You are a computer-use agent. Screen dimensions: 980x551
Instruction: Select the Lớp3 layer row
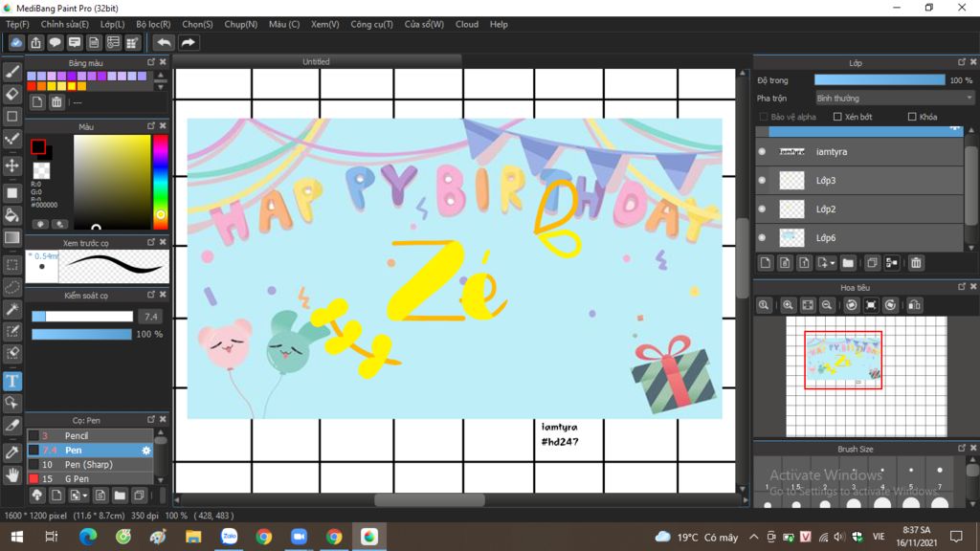pos(859,181)
